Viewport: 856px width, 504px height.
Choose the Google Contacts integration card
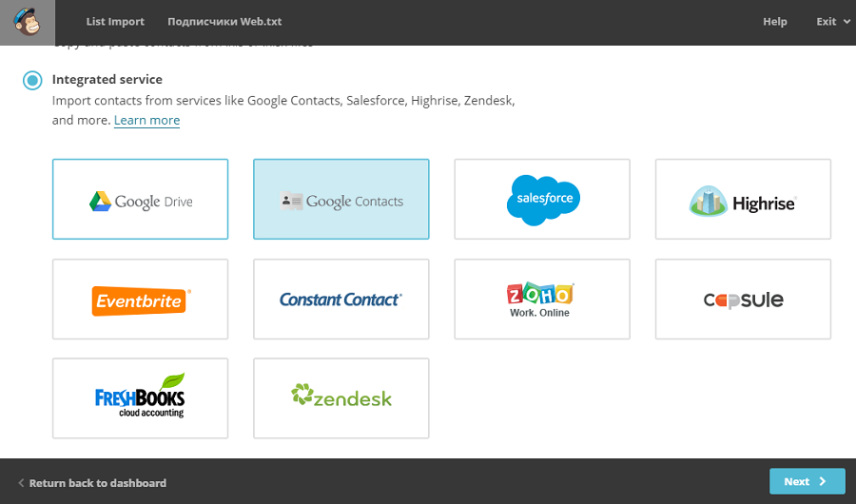(x=341, y=200)
